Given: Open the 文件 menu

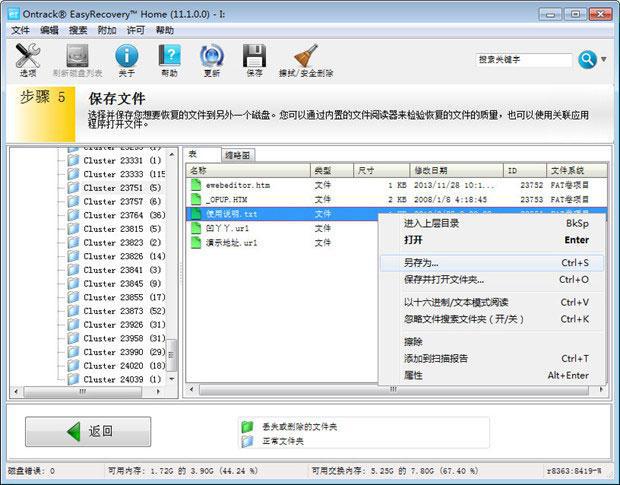Looking at the screenshot, I should (x=20, y=30).
